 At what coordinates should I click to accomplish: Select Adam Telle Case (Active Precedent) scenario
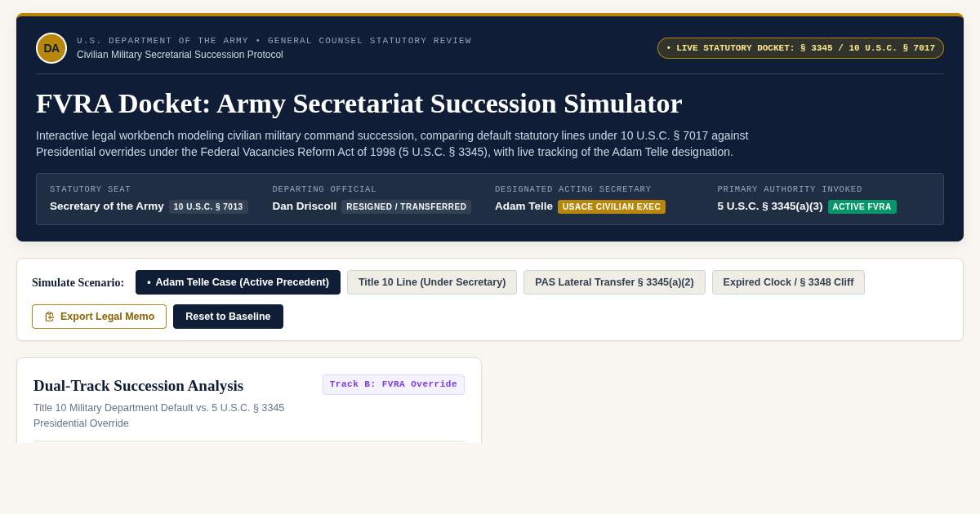pyautogui.click(x=238, y=282)
